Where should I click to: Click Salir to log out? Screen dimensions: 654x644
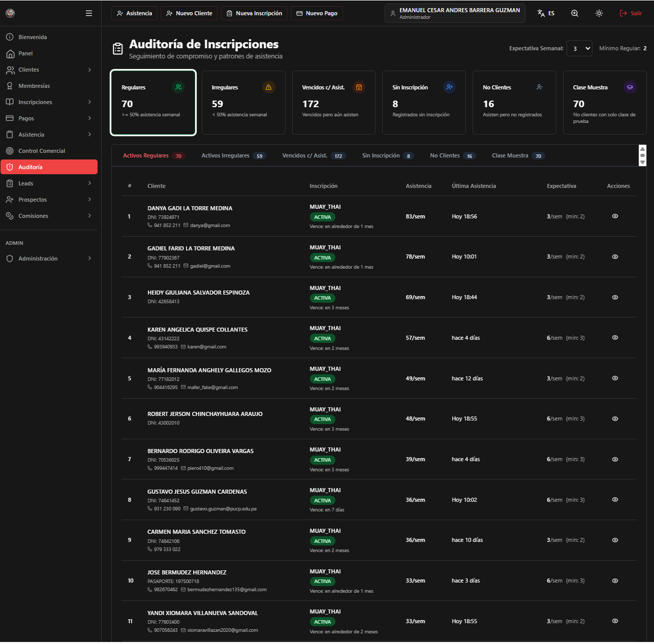631,13
